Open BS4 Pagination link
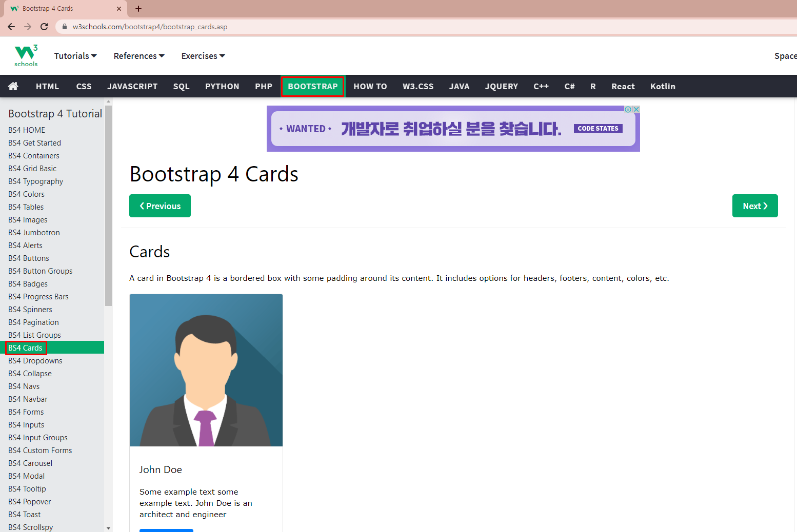 pos(33,322)
